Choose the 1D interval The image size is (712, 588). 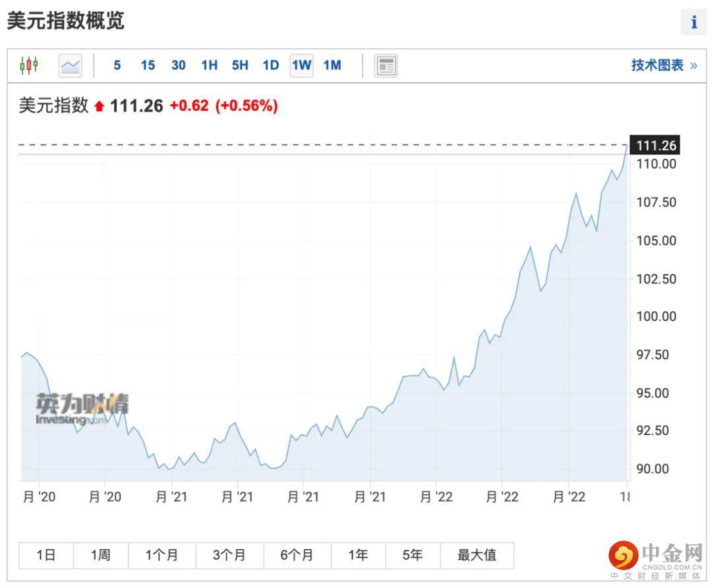271,65
